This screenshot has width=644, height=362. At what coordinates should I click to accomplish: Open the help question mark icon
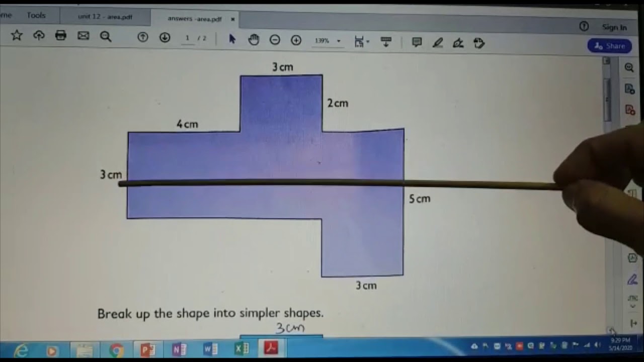[x=584, y=26]
